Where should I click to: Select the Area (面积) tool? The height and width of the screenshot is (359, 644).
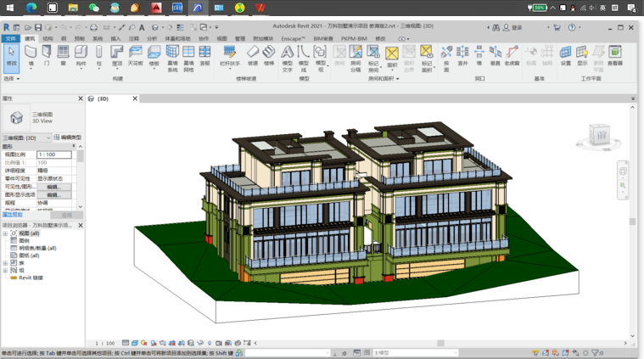(x=392, y=56)
